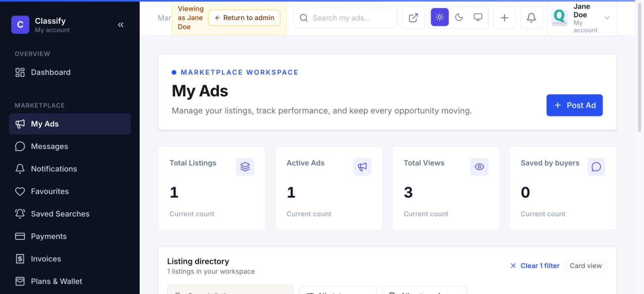Click Clear 1 filter link
Viewport: 644px width, 294px height.
coord(535,266)
